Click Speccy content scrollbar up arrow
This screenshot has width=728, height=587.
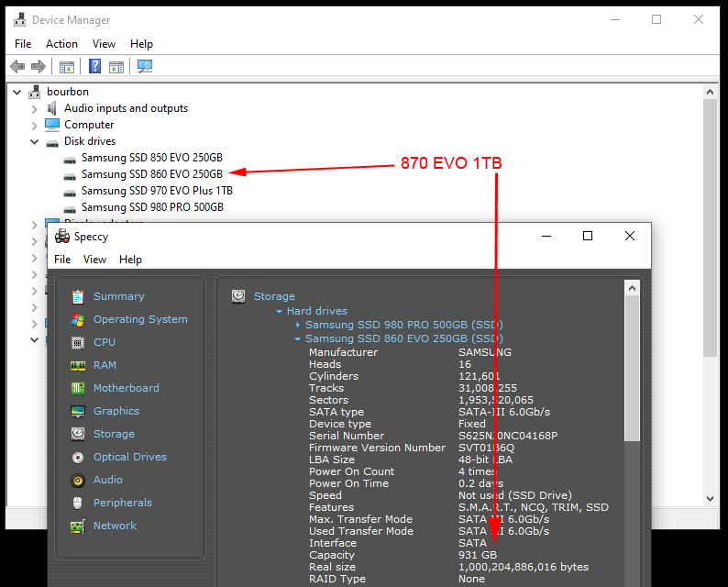point(632,288)
